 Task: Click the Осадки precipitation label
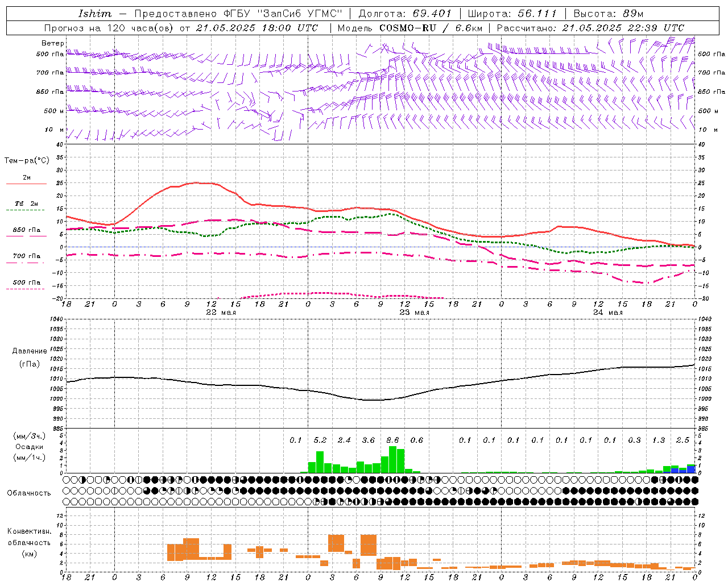[29, 447]
